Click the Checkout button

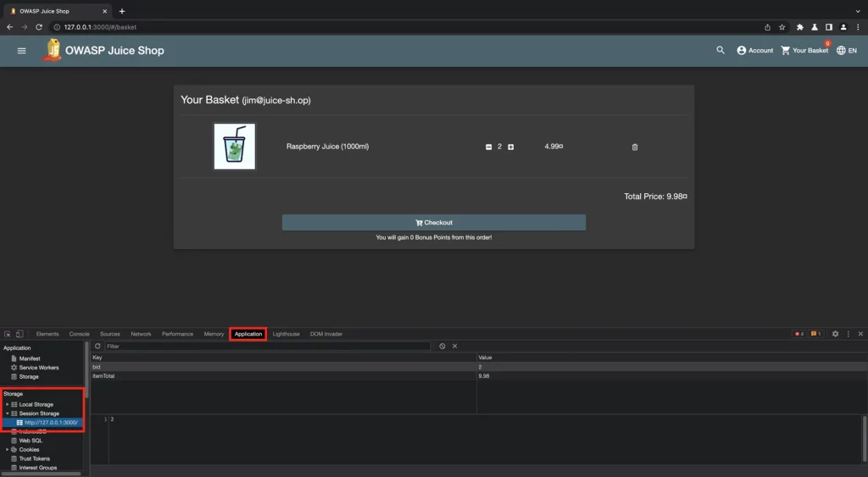click(x=433, y=223)
